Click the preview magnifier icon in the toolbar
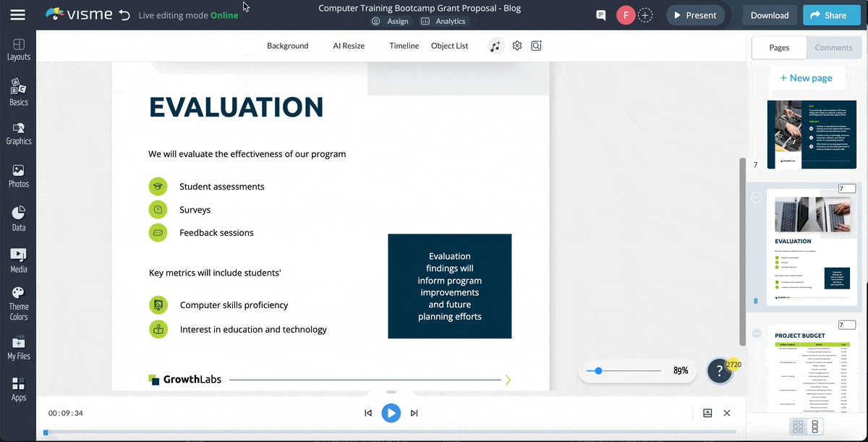 pyautogui.click(x=536, y=45)
